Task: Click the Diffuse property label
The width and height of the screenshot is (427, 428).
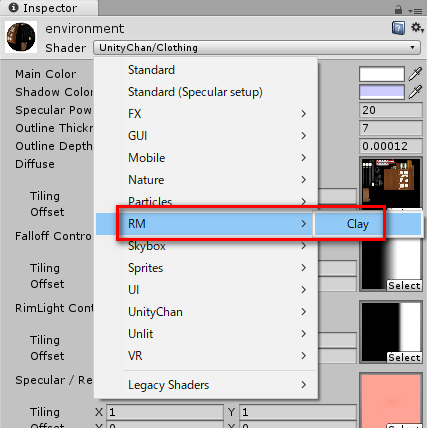Action: [35, 164]
